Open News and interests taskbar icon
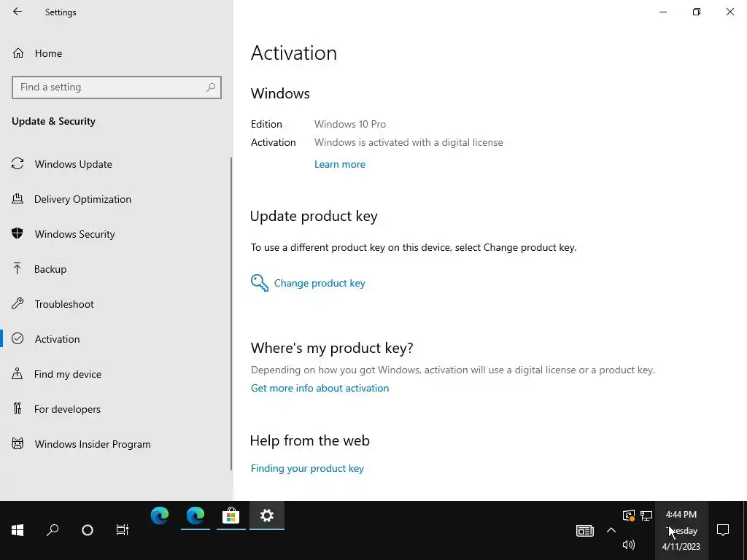 (585, 531)
